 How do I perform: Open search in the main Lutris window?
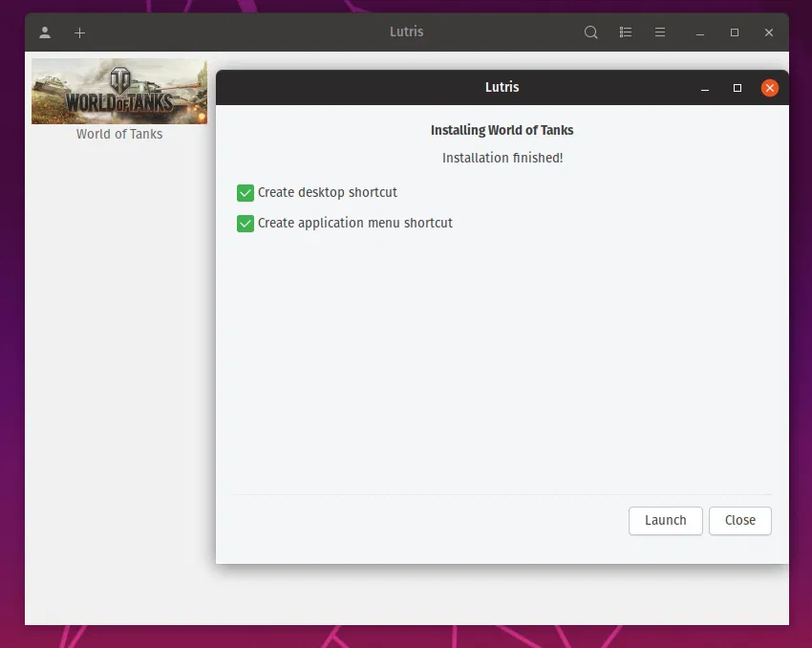591,32
